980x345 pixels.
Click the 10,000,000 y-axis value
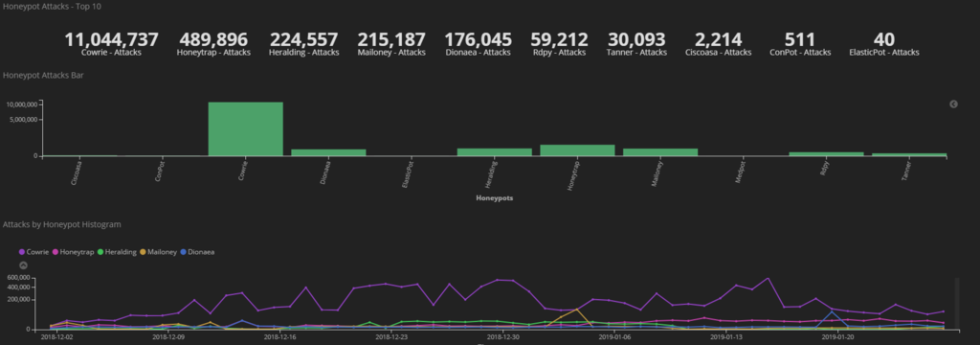tap(22, 103)
